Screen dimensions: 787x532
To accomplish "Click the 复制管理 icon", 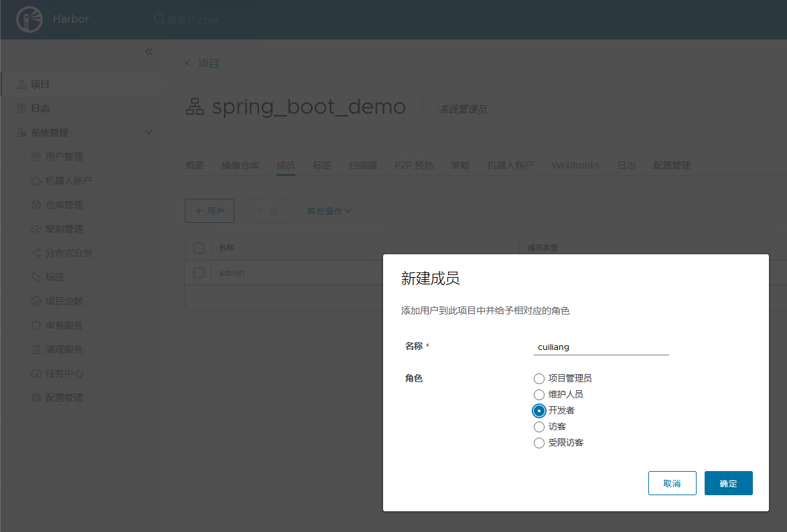I will pyautogui.click(x=36, y=229).
